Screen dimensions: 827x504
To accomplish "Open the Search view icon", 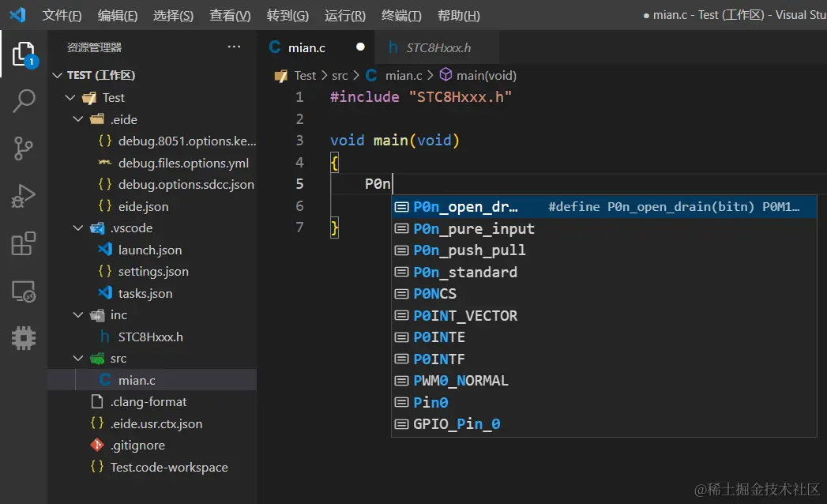I will (24, 101).
